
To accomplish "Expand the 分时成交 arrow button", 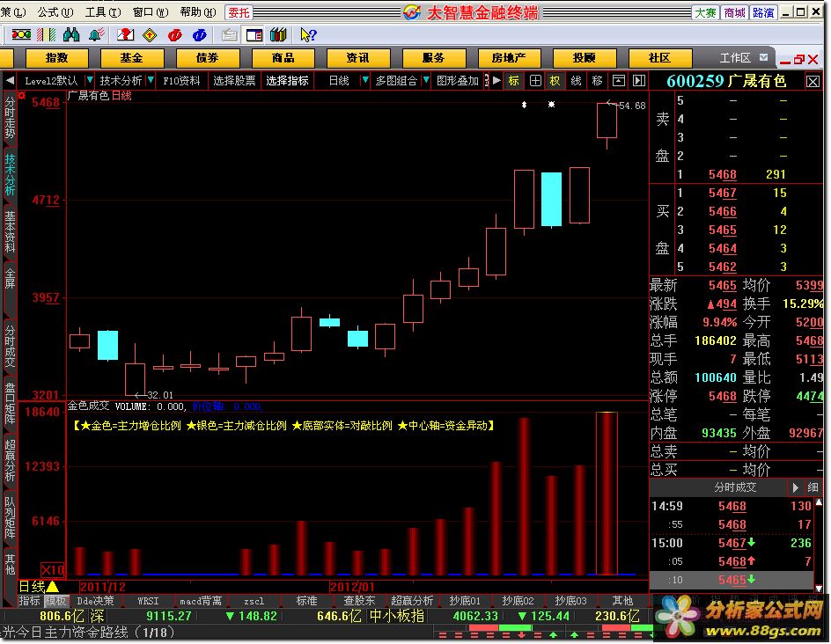I will (x=795, y=487).
